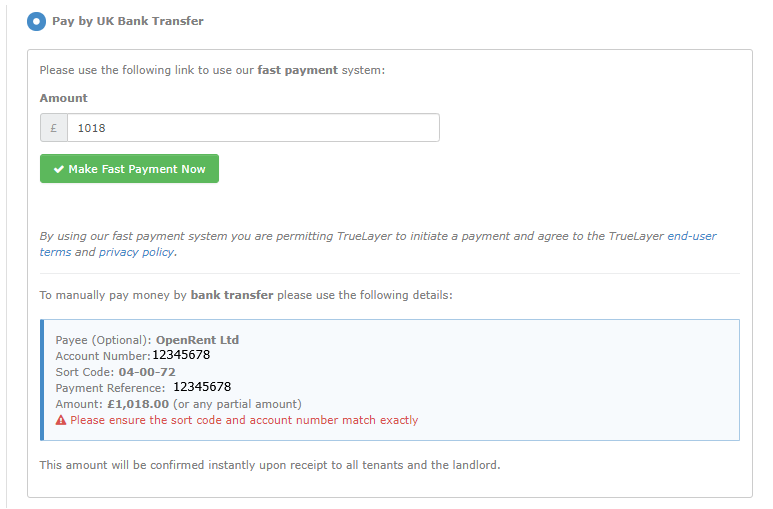
Task: Click the pound sign currency prefix
Action: click(54, 128)
